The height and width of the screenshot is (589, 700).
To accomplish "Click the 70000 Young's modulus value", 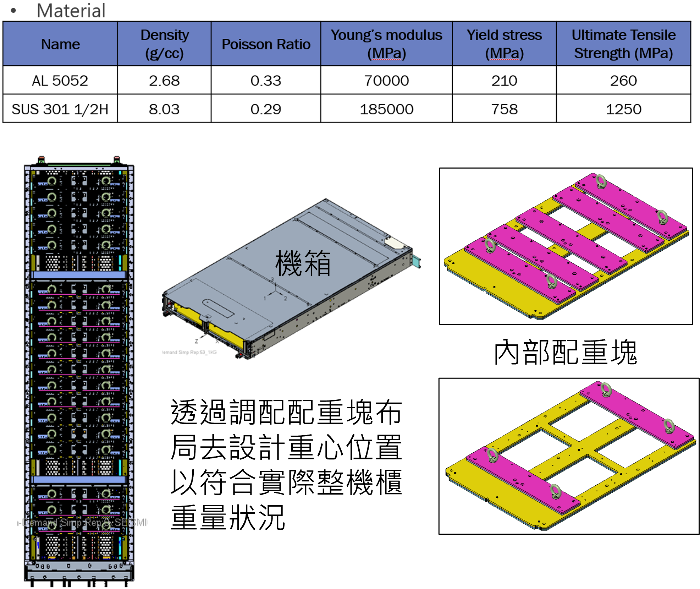I will click(386, 81).
